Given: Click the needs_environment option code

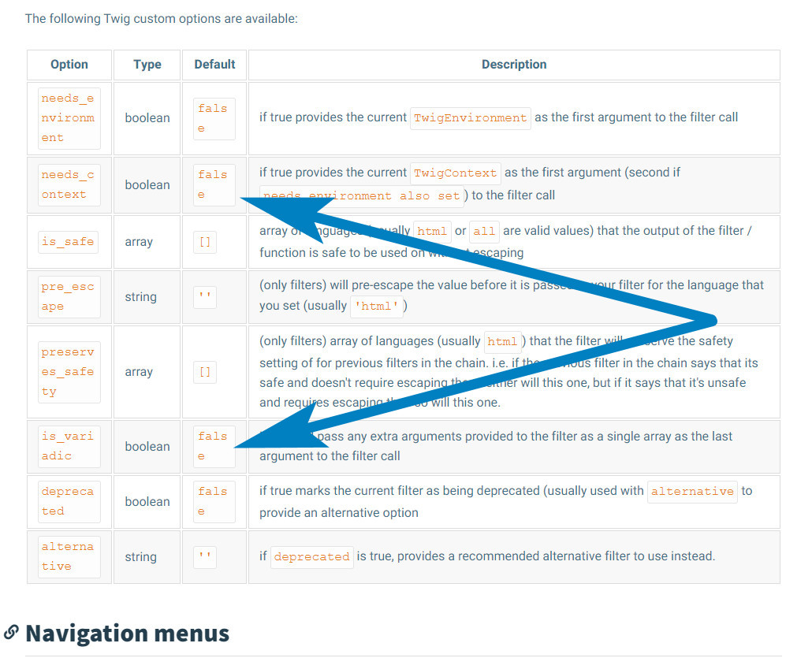Looking at the screenshot, I should 69,118.
